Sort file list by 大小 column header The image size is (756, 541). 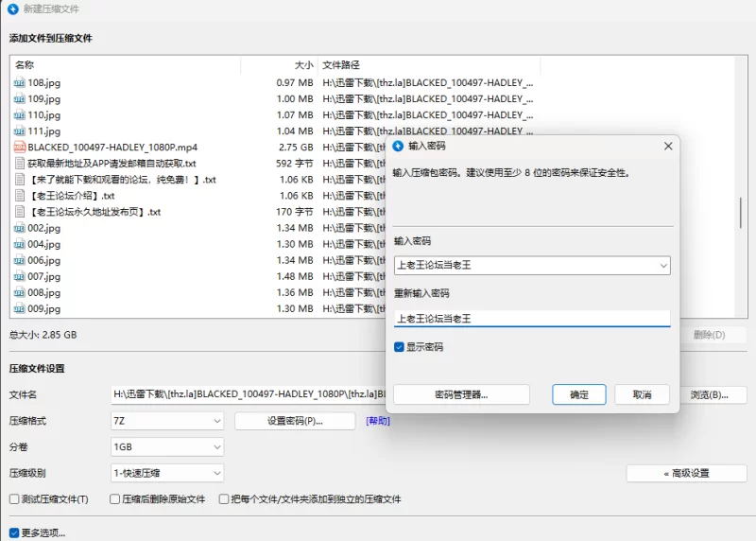280,65
